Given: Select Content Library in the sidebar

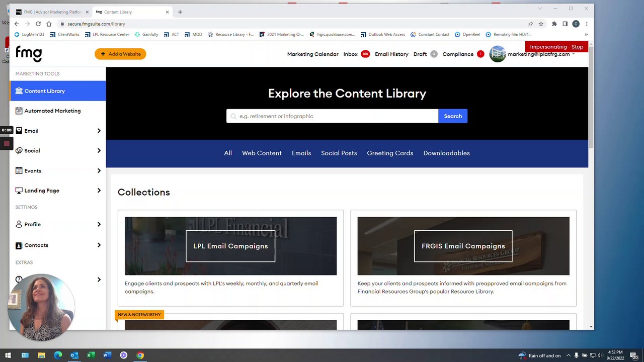Looking at the screenshot, I should (58, 91).
